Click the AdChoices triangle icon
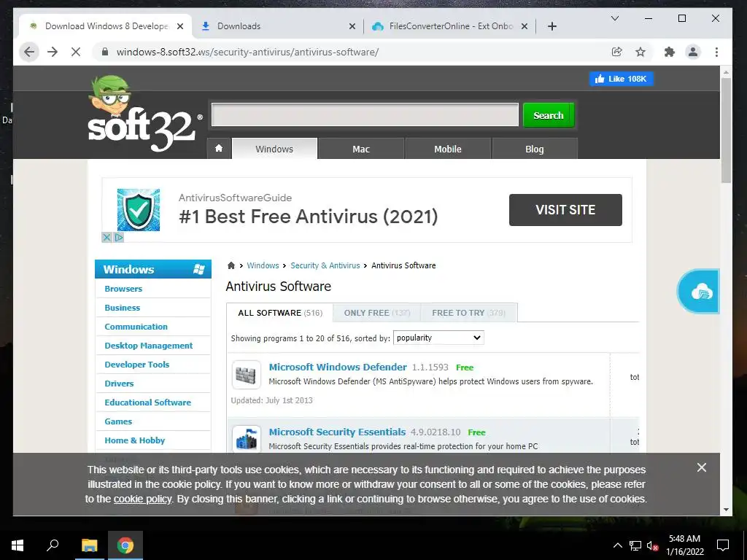Screen dimensions: 747x560 point(119,237)
